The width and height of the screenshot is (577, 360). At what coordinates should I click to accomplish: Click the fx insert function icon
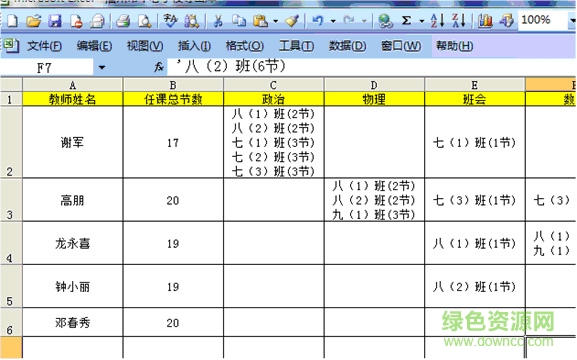pos(159,67)
